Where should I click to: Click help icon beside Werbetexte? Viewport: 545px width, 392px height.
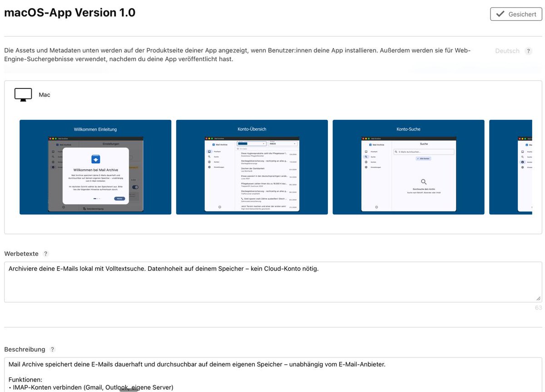[x=45, y=254]
